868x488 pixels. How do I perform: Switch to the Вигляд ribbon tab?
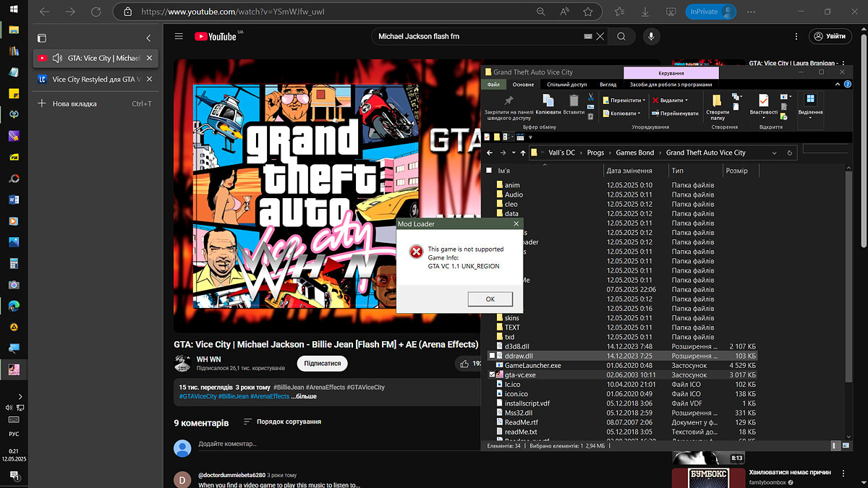coord(608,85)
